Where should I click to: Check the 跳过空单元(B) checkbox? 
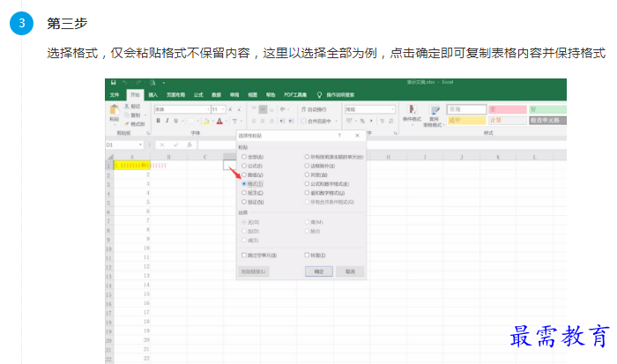[244, 255]
